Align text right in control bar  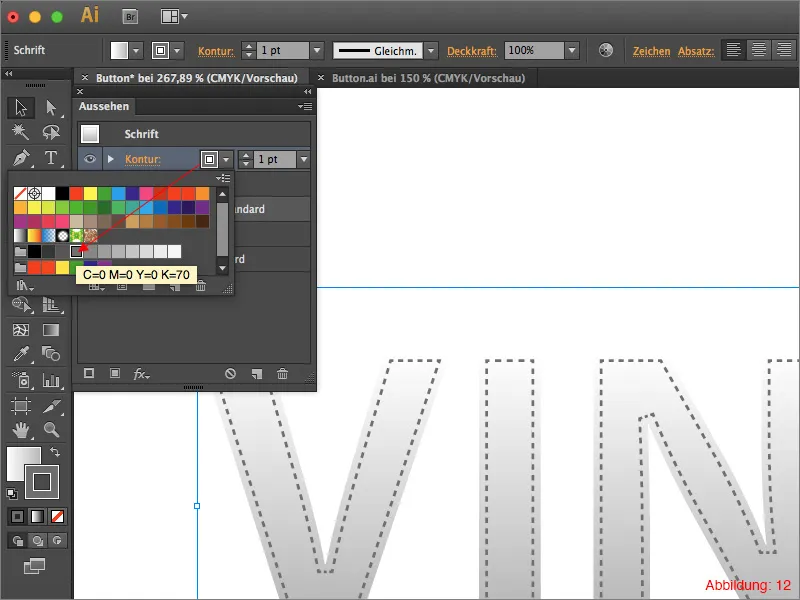click(x=784, y=50)
